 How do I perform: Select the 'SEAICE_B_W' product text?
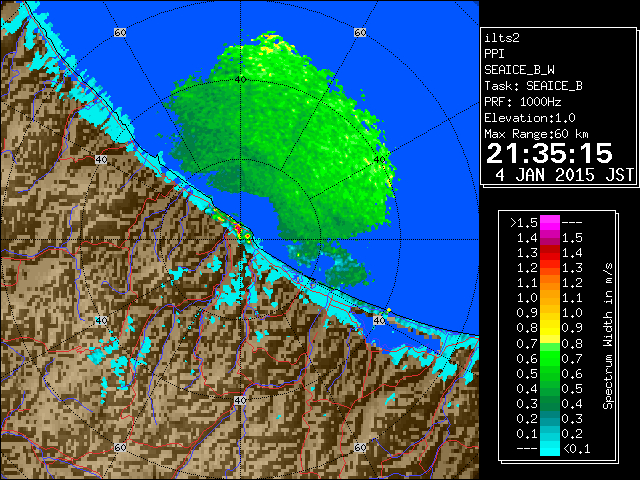coord(520,70)
